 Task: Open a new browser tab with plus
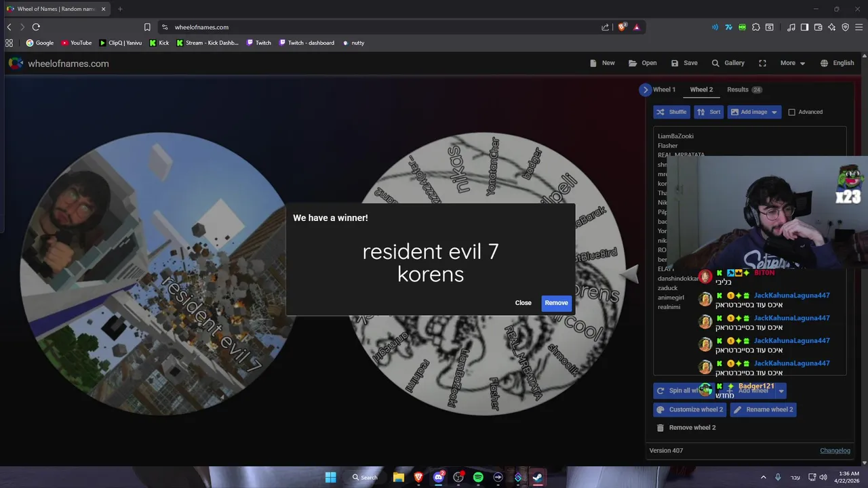(x=120, y=9)
